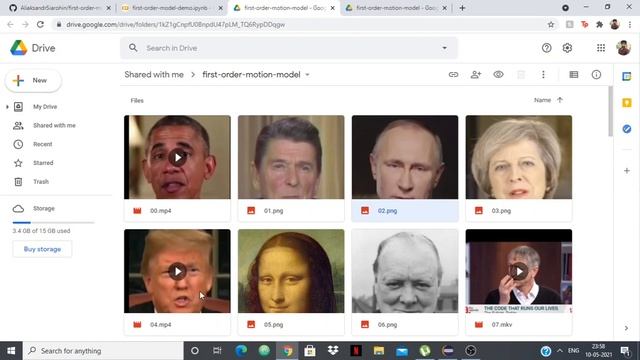640x360 pixels.
Task: Open a new browser tab
Action: point(462,8)
